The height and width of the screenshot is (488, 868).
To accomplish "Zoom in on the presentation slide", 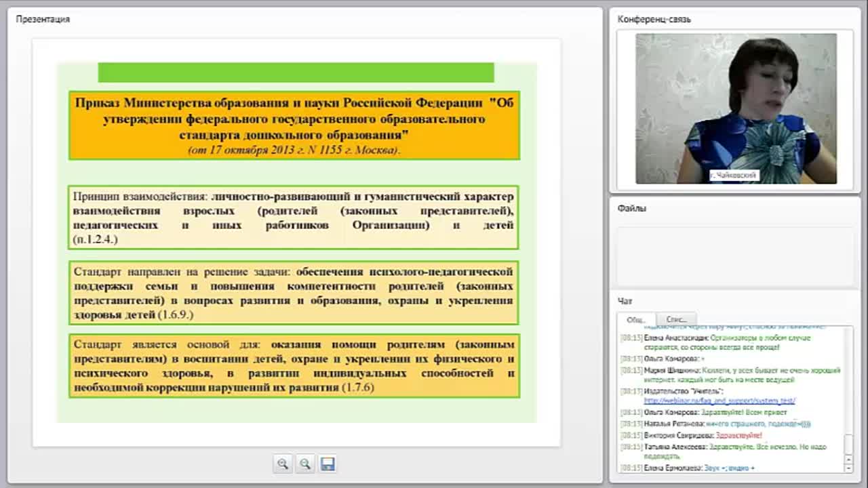I will click(283, 464).
